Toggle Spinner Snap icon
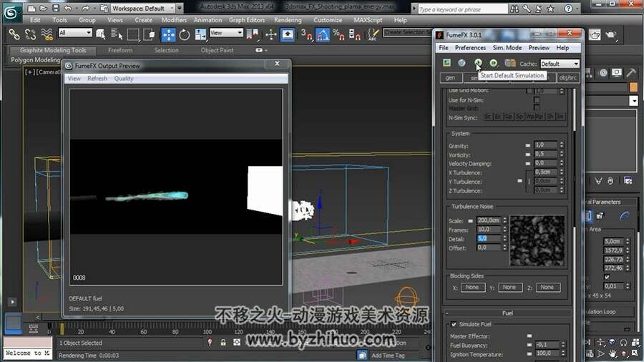644x362 pixels. click(x=354, y=35)
